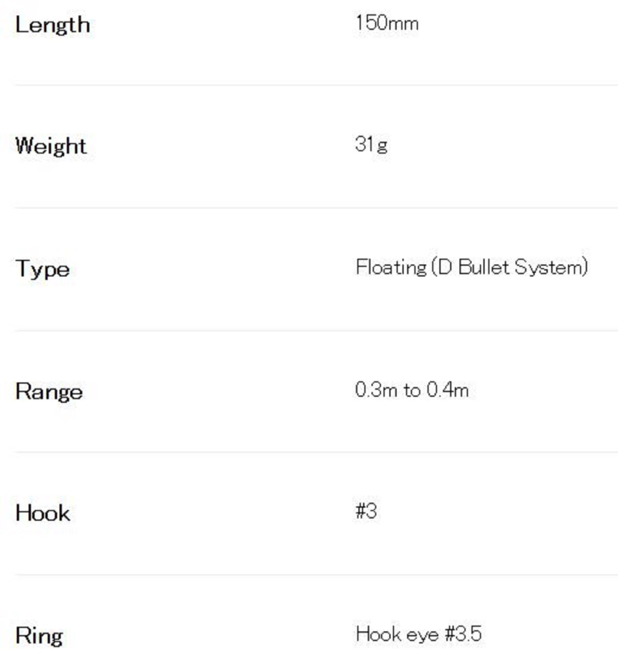Click the Length label
The image size is (618, 672).
(53, 25)
